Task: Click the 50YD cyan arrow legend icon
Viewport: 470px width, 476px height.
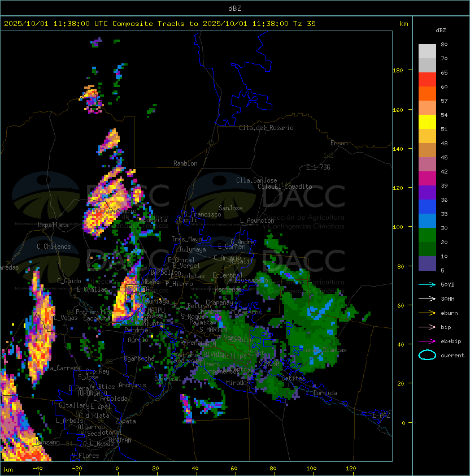Action: click(x=427, y=285)
